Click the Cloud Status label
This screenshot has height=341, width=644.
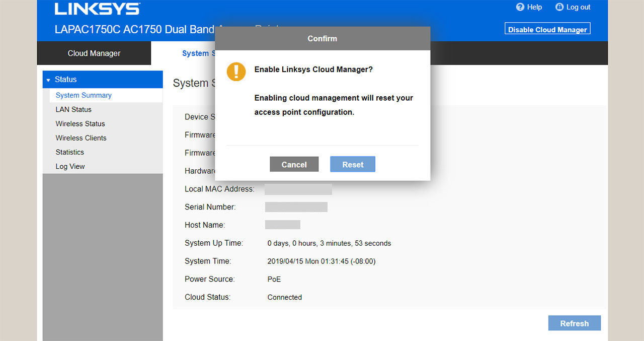[x=207, y=297]
